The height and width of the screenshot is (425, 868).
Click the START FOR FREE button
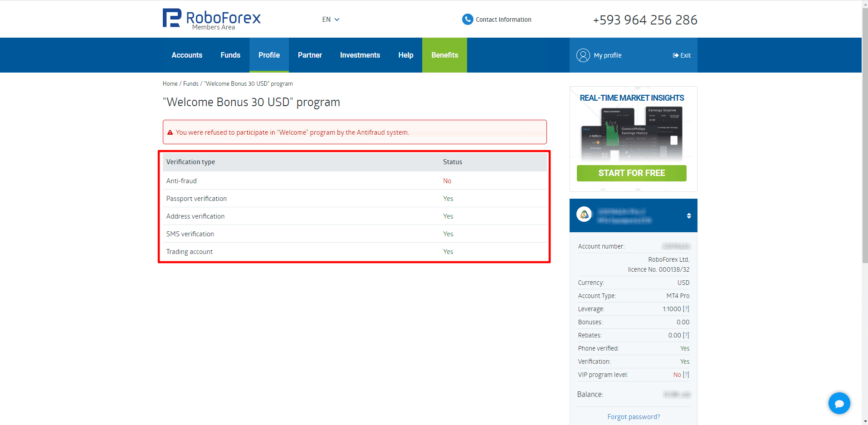pos(631,173)
